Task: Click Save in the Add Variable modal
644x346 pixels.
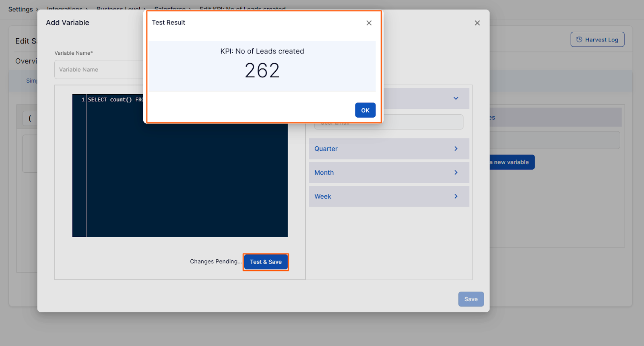Action: point(471,299)
